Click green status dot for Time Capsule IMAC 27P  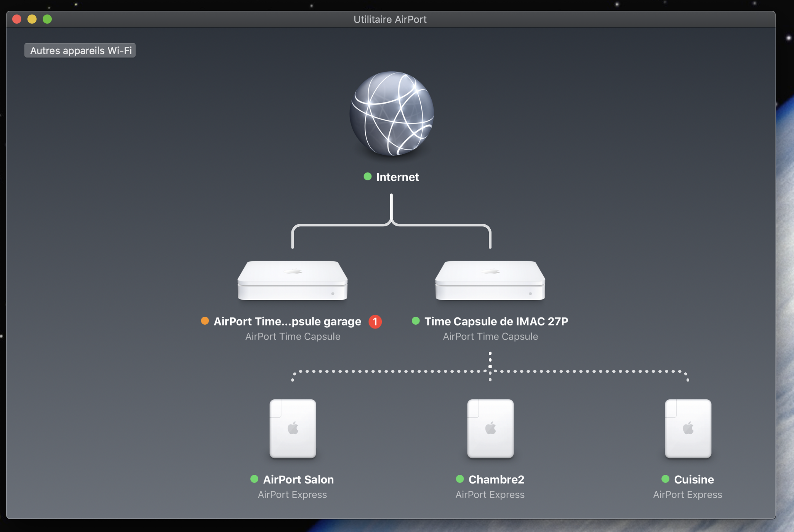pyautogui.click(x=416, y=321)
